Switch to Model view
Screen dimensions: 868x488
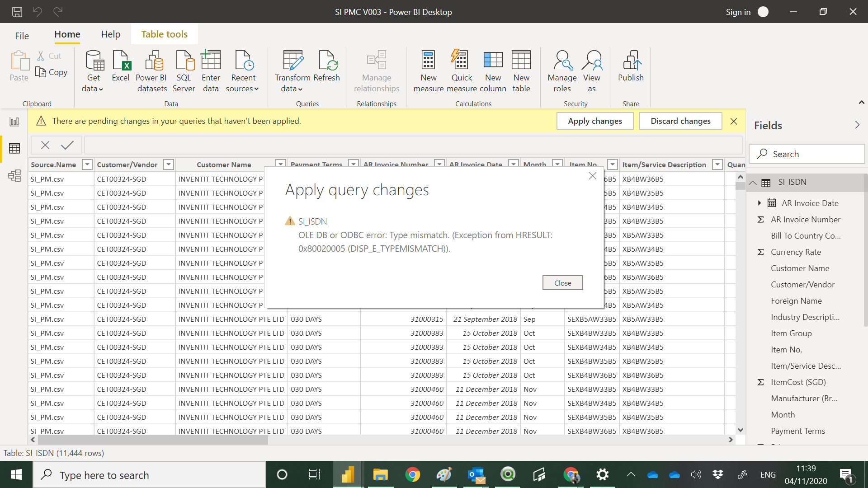coord(14,175)
